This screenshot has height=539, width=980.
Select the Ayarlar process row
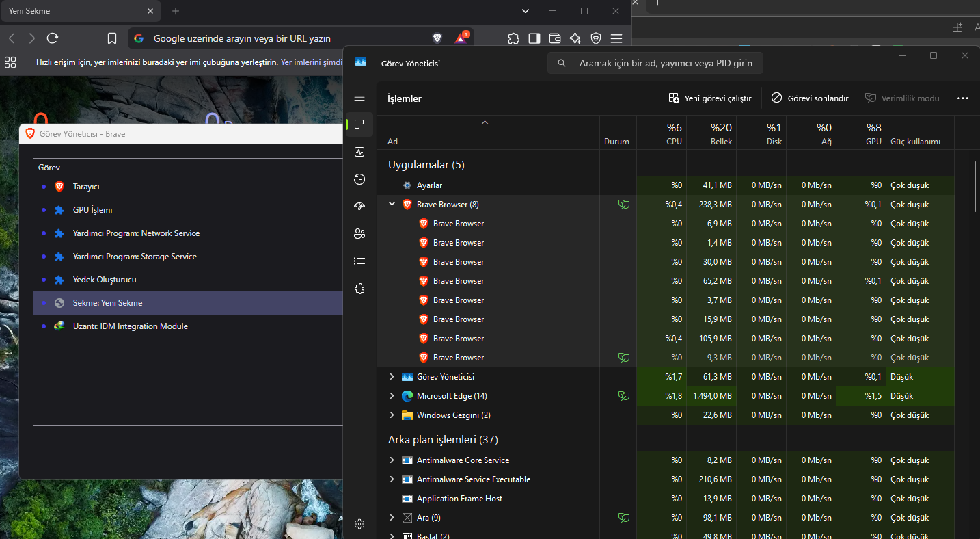pos(666,185)
